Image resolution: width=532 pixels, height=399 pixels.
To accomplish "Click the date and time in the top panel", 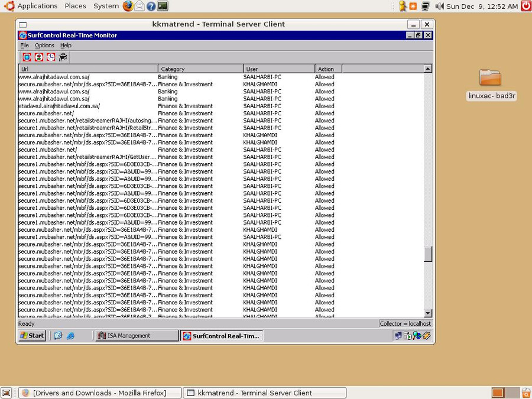I will pyautogui.click(x=482, y=6).
